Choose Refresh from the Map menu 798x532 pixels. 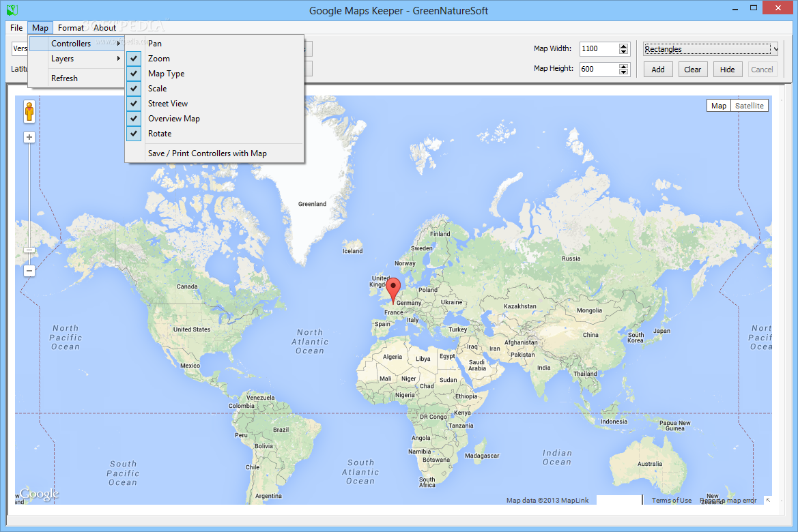(76, 78)
